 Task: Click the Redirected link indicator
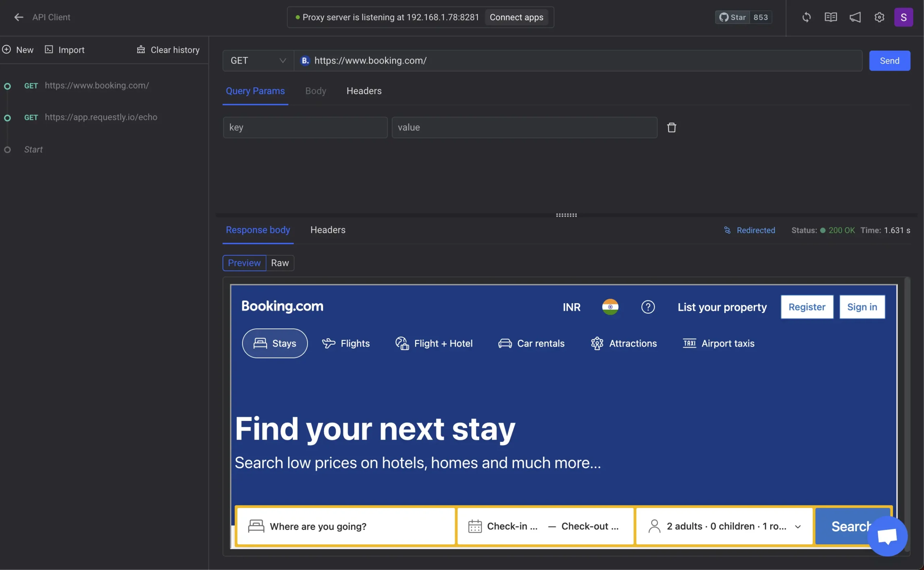tap(750, 230)
